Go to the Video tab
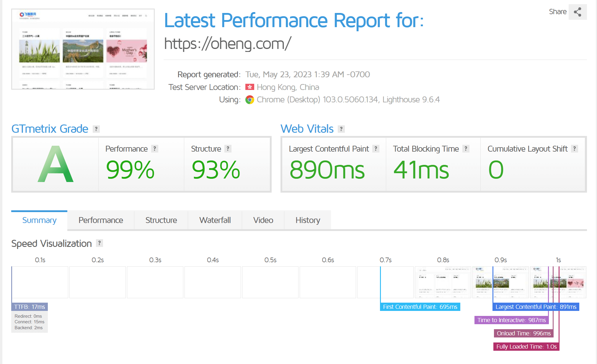This screenshot has width=597, height=364. point(263,220)
